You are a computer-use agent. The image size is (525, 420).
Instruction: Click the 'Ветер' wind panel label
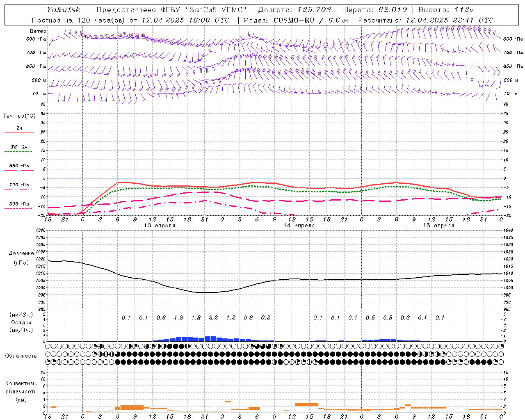[x=38, y=31]
